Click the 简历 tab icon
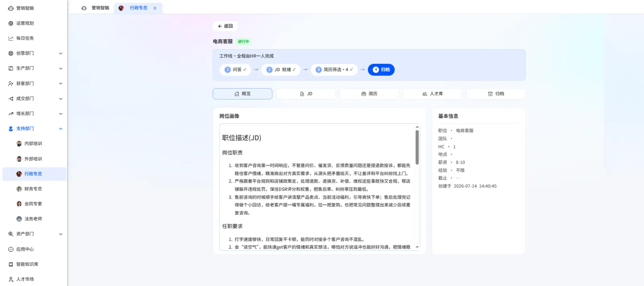This screenshot has height=286, width=644. tap(363, 94)
